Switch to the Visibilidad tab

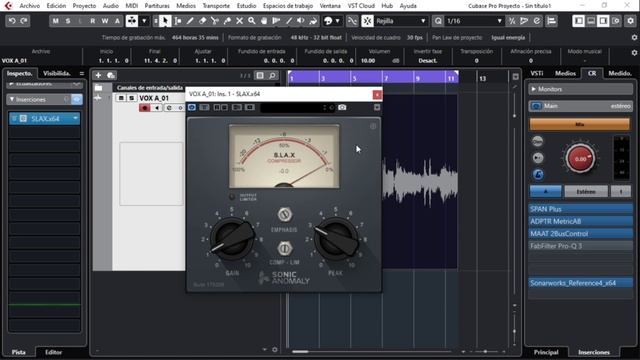pos(57,73)
